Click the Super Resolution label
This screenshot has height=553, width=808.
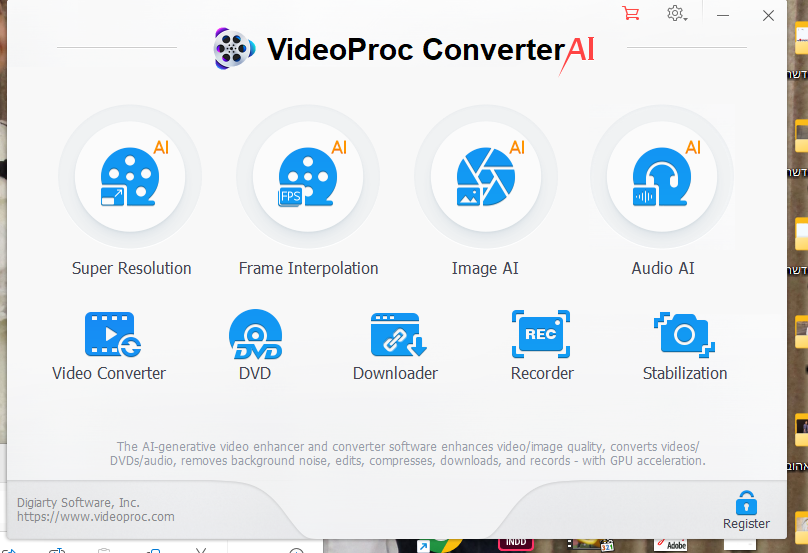(131, 269)
